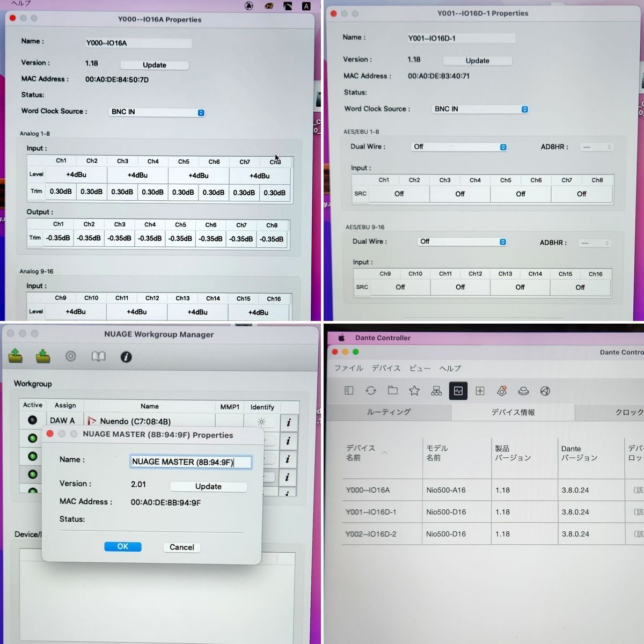Click the green Active indicator in the highlighted gray row
The width and height of the screenshot is (644, 644).
click(32, 474)
